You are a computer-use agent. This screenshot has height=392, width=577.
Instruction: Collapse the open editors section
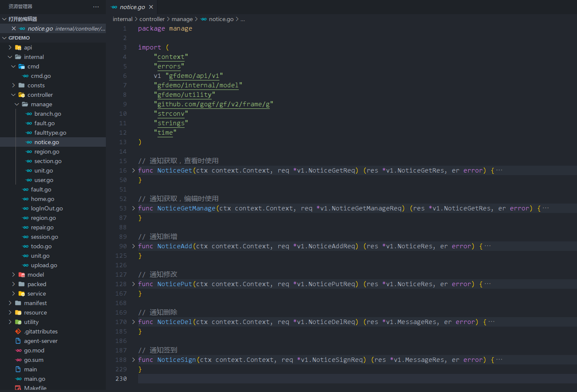click(x=4, y=19)
